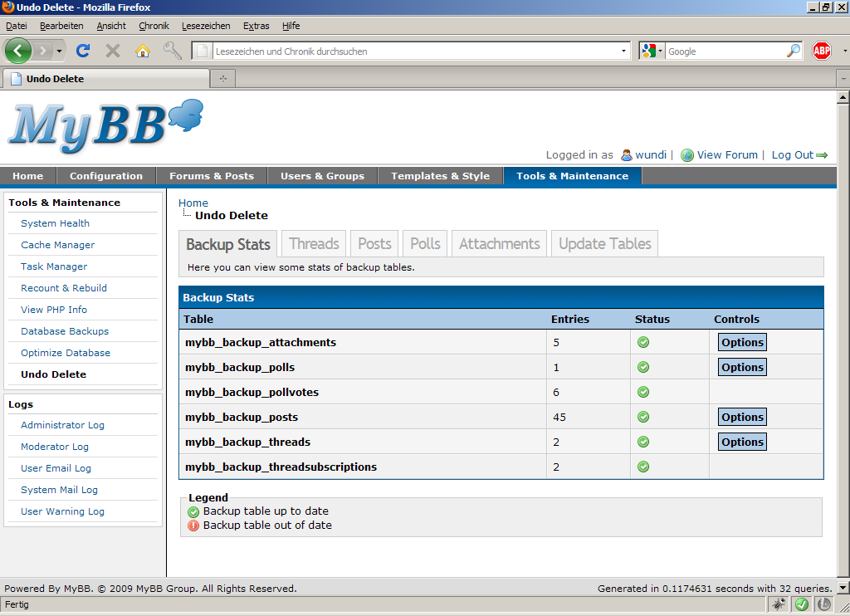Image resolution: width=850 pixels, height=616 pixels.
Task: Click Options for mybb_backup_attachments
Action: (742, 342)
